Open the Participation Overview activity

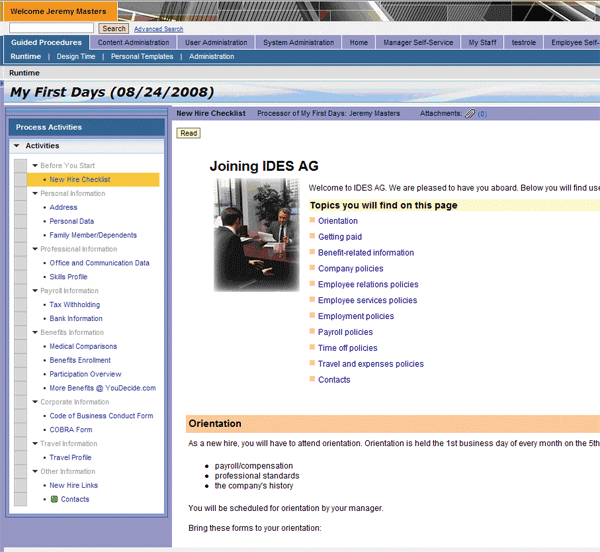[85, 374]
